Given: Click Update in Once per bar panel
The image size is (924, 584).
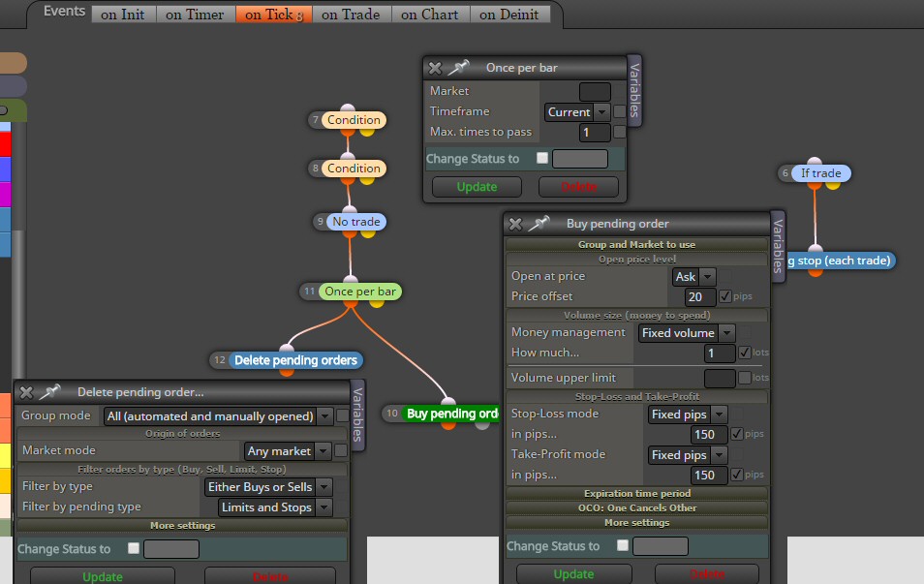Looking at the screenshot, I should pos(477,187).
